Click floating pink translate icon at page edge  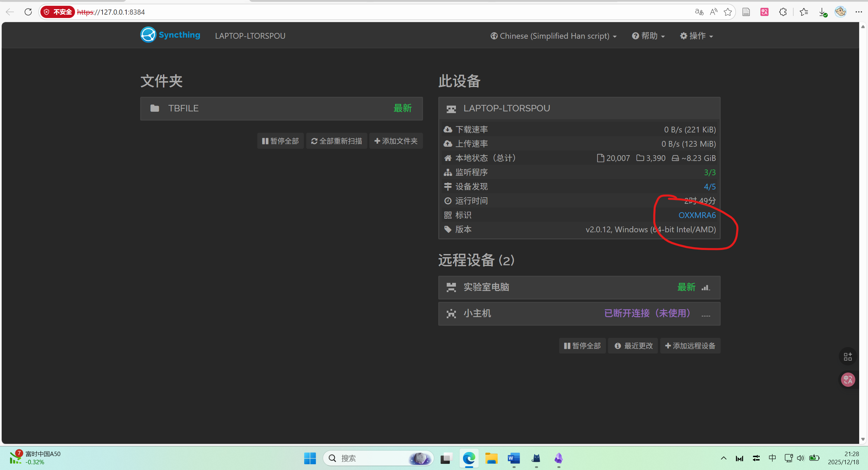point(848,379)
